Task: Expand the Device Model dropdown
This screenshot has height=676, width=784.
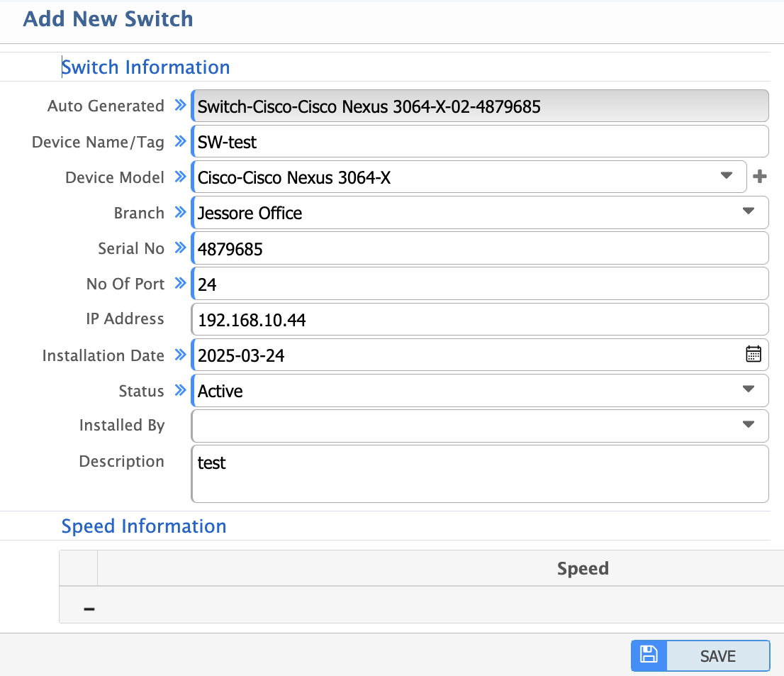Action: pos(726,176)
